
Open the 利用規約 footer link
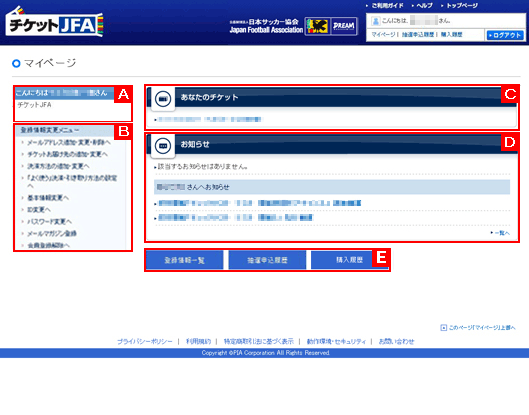[198, 341]
